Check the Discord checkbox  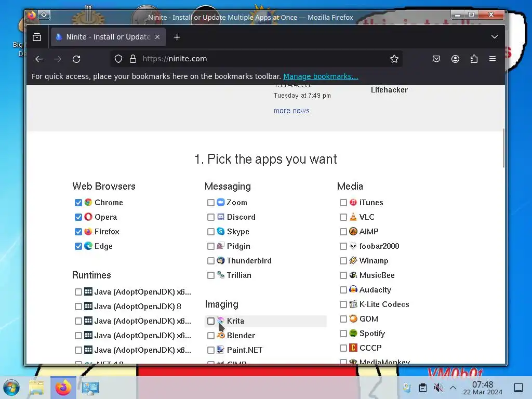pyautogui.click(x=211, y=217)
